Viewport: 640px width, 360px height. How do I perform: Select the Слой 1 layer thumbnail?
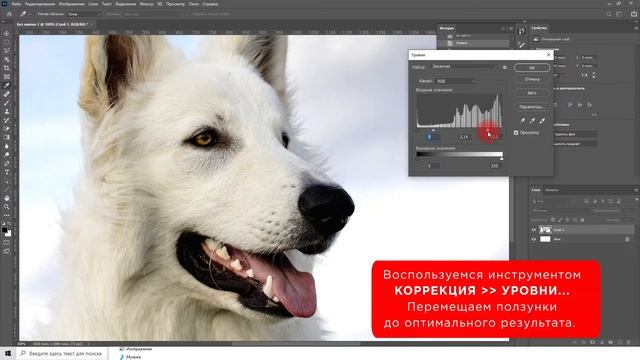545,230
